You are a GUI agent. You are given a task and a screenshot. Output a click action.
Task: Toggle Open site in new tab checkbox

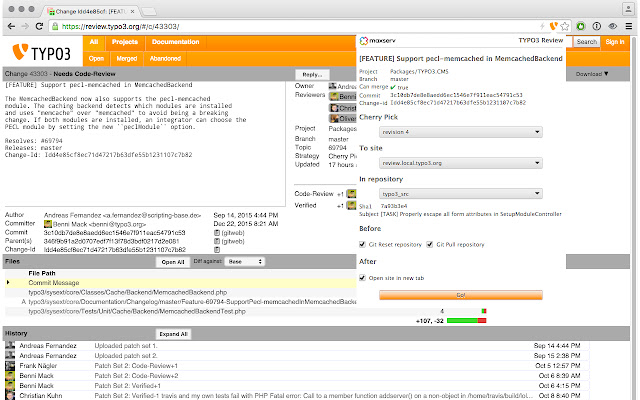[x=362, y=278]
